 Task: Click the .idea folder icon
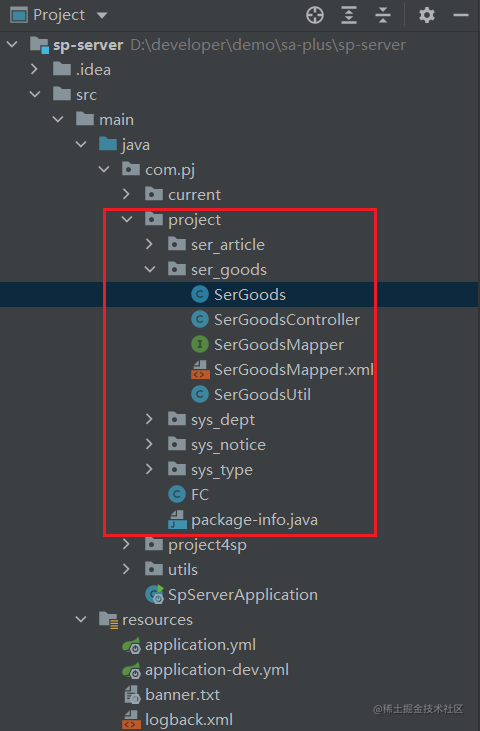pos(62,69)
